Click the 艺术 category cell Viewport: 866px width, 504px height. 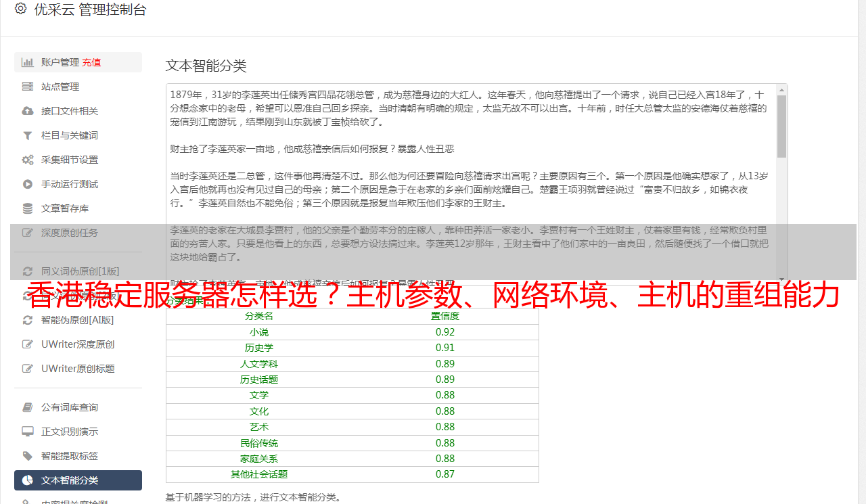[259, 427]
